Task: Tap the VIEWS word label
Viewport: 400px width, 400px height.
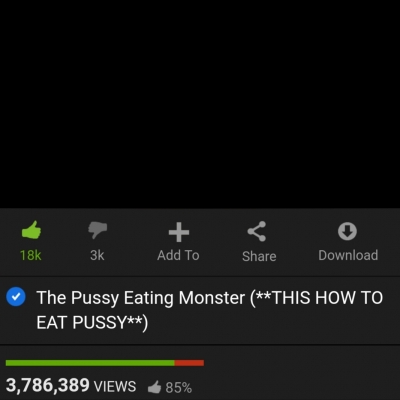Action: pyautogui.click(x=115, y=387)
